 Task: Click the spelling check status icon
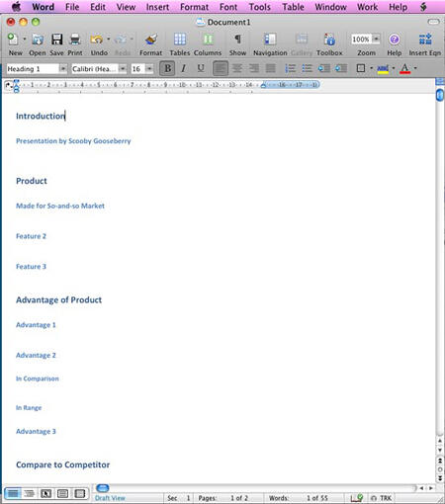point(357,498)
